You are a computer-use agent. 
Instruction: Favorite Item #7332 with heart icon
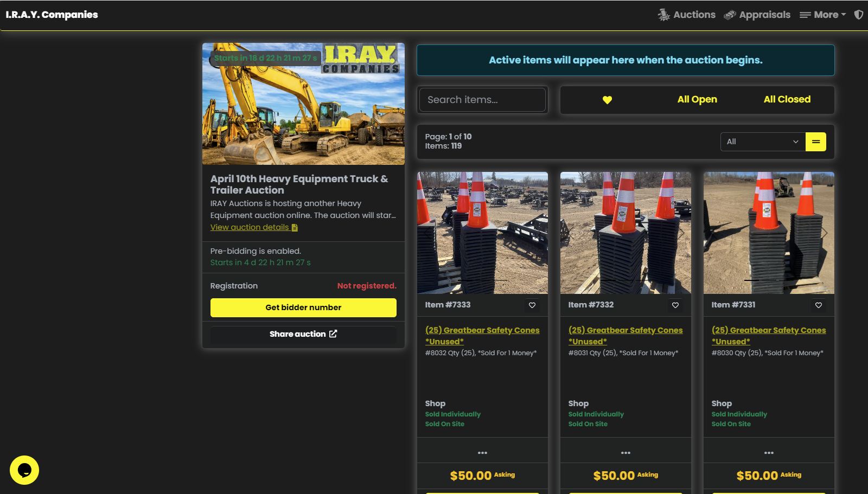675,305
